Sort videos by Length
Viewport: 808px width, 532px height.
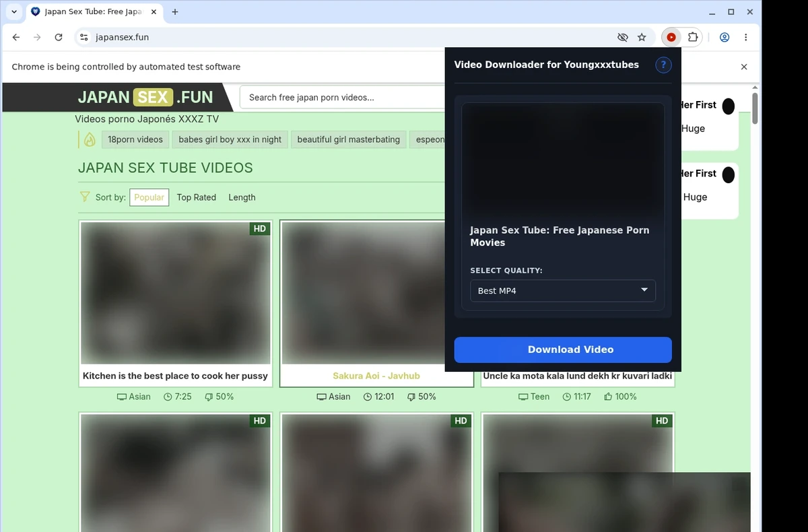242,197
